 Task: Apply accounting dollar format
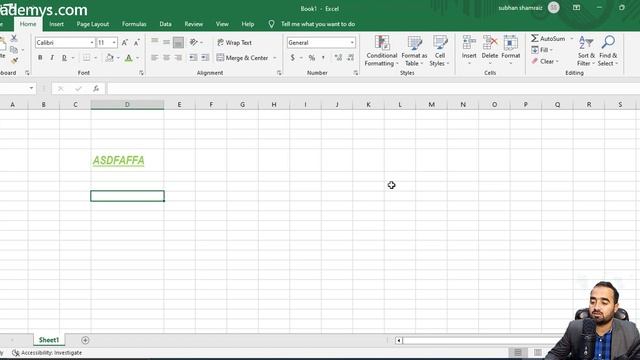[293, 58]
